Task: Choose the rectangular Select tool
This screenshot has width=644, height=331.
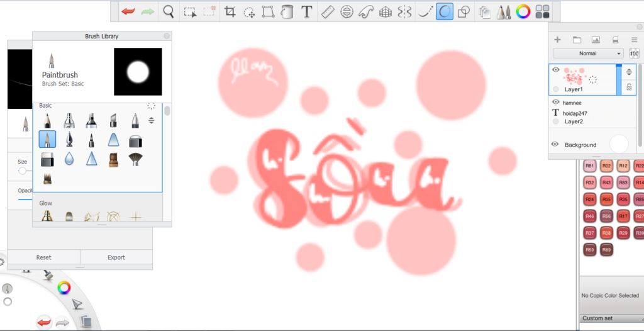Action: (x=190, y=12)
